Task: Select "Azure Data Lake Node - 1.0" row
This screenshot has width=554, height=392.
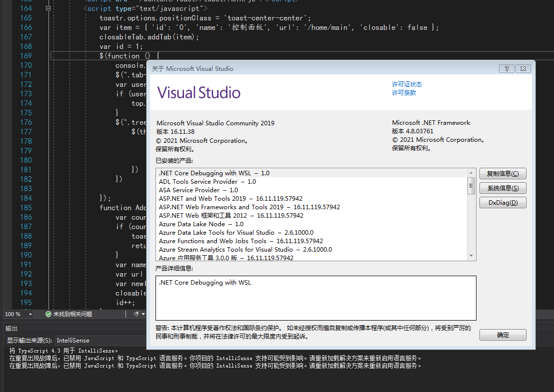Action: 311,224
